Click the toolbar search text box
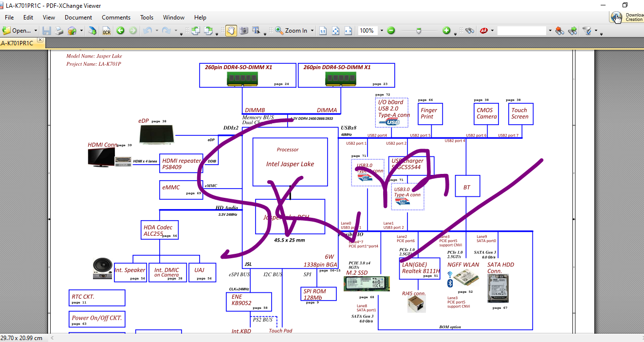The image size is (644, 342). point(522,30)
